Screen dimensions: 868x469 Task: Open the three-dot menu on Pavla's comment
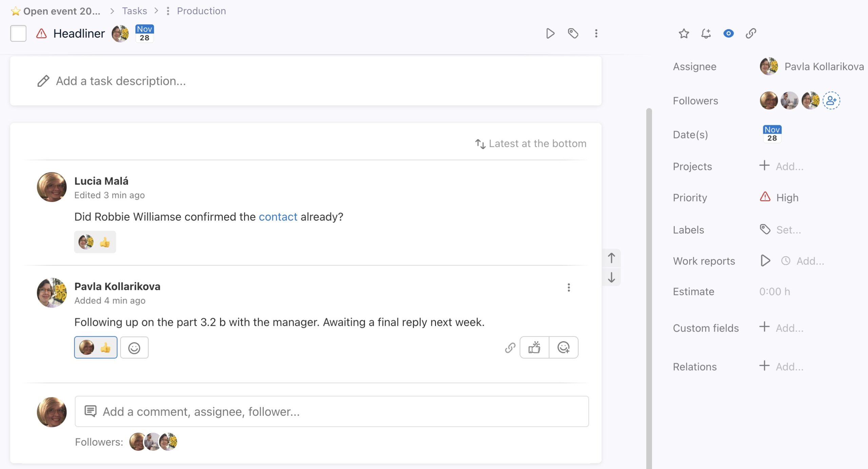(569, 287)
